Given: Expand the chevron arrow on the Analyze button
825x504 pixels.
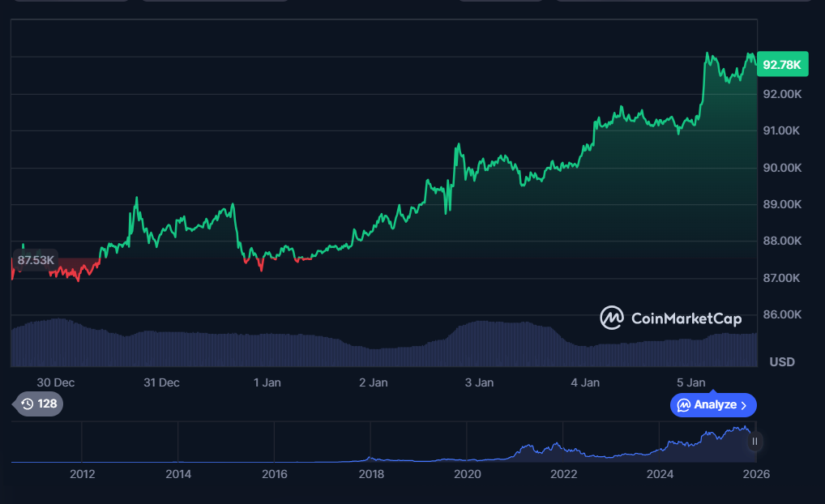Looking at the screenshot, I should coord(744,404).
